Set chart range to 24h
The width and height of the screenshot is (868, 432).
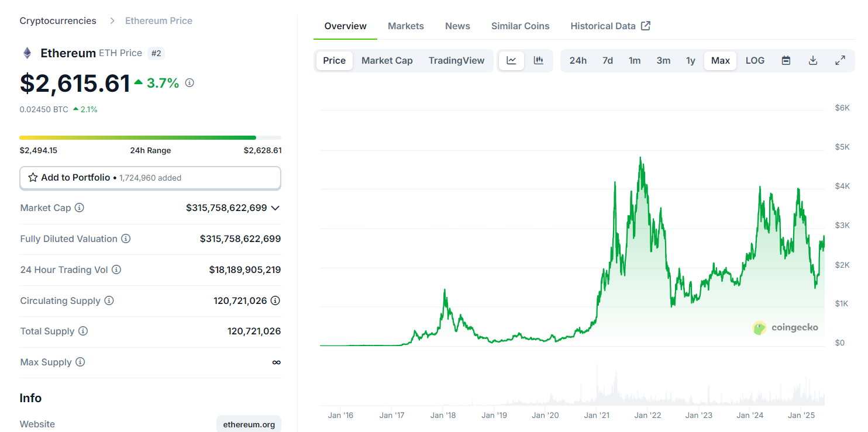[578, 60]
